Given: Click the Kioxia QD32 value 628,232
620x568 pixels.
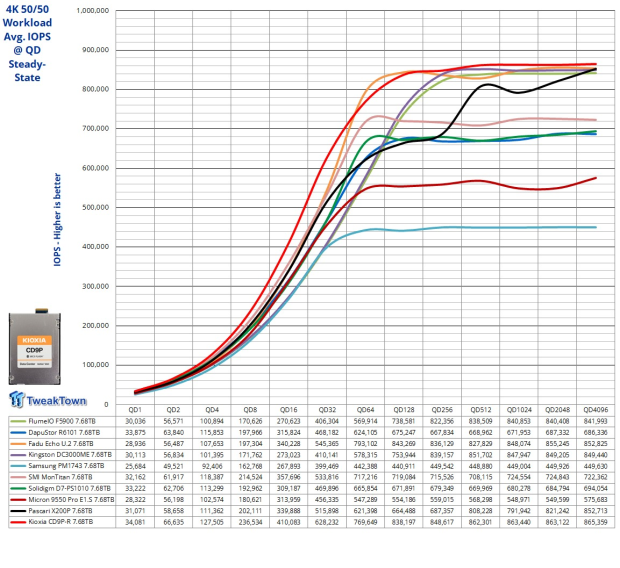Looking at the screenshot, I should pos(327,522).
